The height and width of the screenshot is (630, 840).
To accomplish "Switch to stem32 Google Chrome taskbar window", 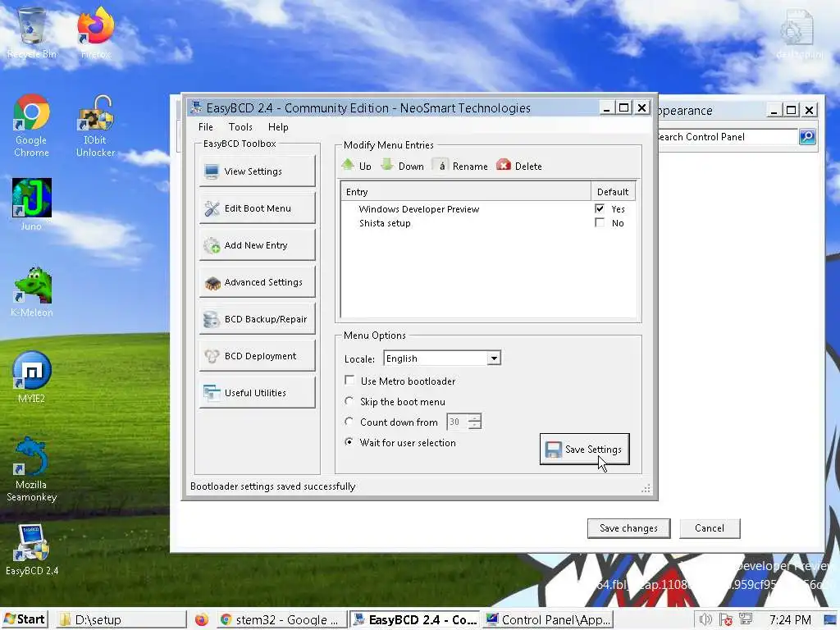I will pyautogui.click(x=281, y=620).
